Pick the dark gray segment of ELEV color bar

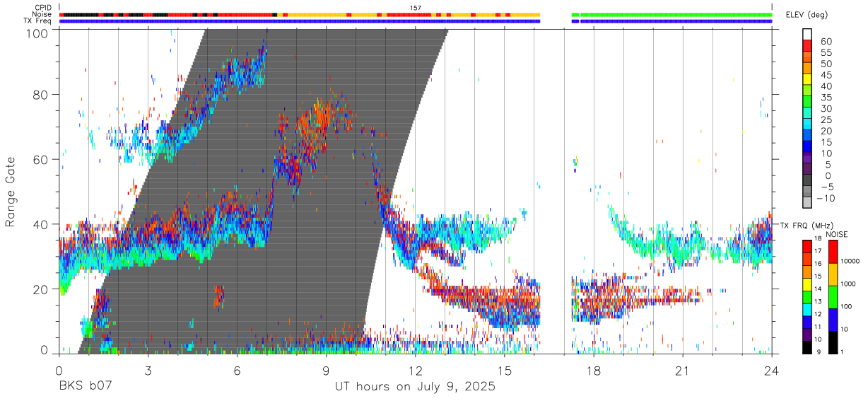point(807,181)
